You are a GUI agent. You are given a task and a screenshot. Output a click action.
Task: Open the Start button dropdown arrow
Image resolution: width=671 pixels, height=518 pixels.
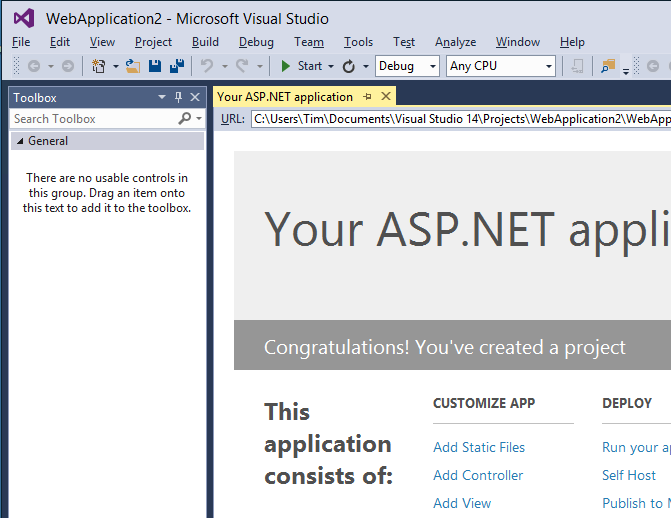pos(331,66)
